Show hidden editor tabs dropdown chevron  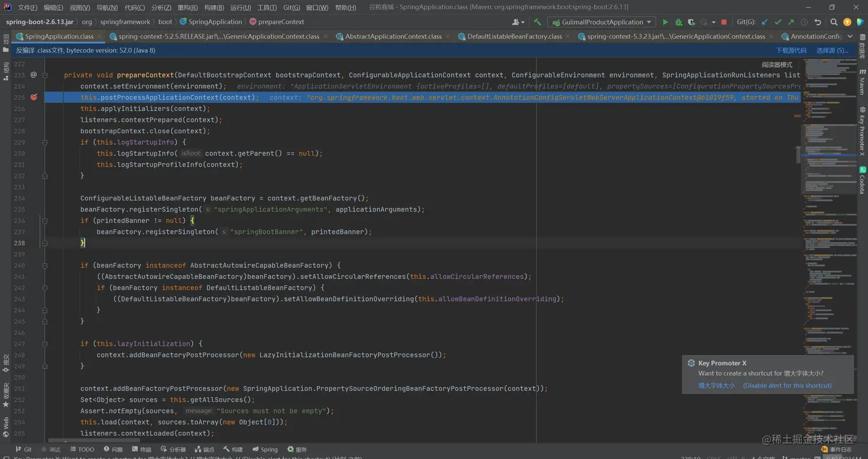[850, 36]
